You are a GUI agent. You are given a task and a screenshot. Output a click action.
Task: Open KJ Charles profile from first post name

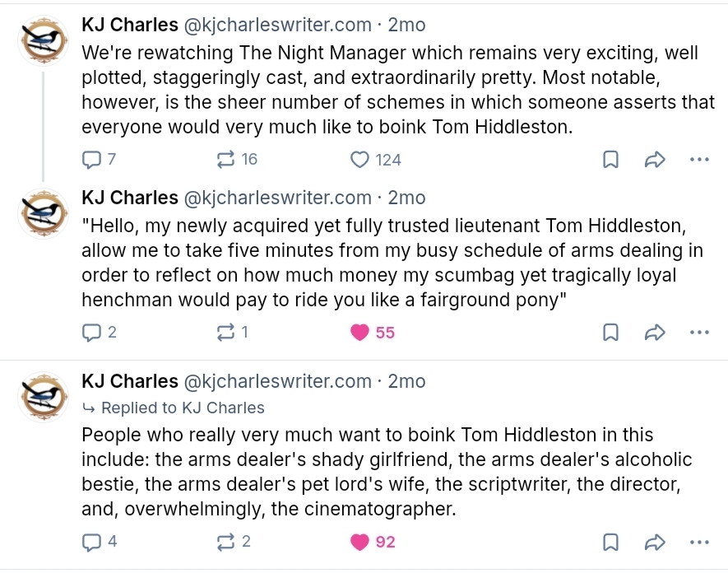(130, 26)
